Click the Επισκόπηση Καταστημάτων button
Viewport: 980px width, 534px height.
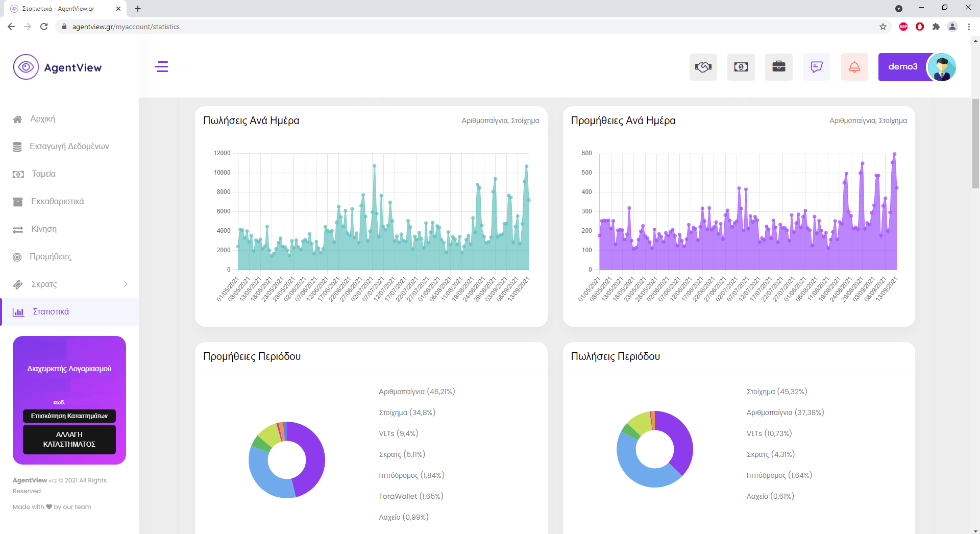(x=69, y=416)
